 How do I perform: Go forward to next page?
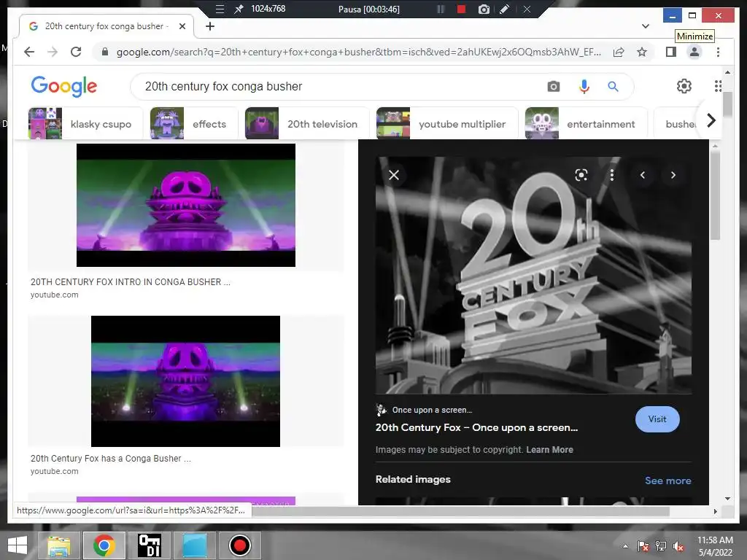click(x=53, y=52)
